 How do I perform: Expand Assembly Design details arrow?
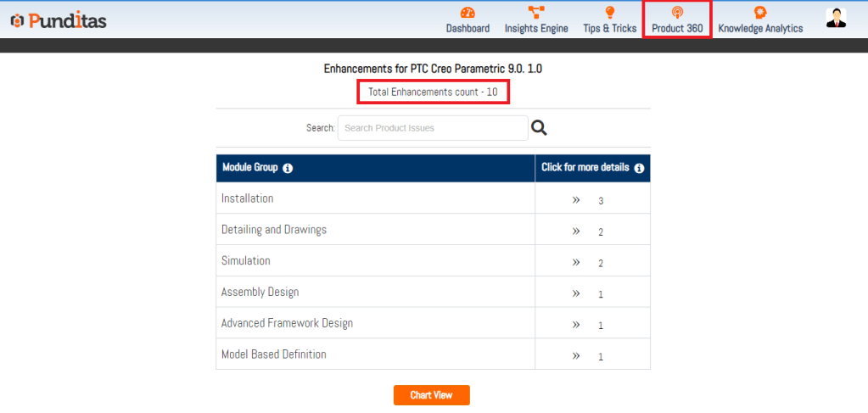coord(576,293)
